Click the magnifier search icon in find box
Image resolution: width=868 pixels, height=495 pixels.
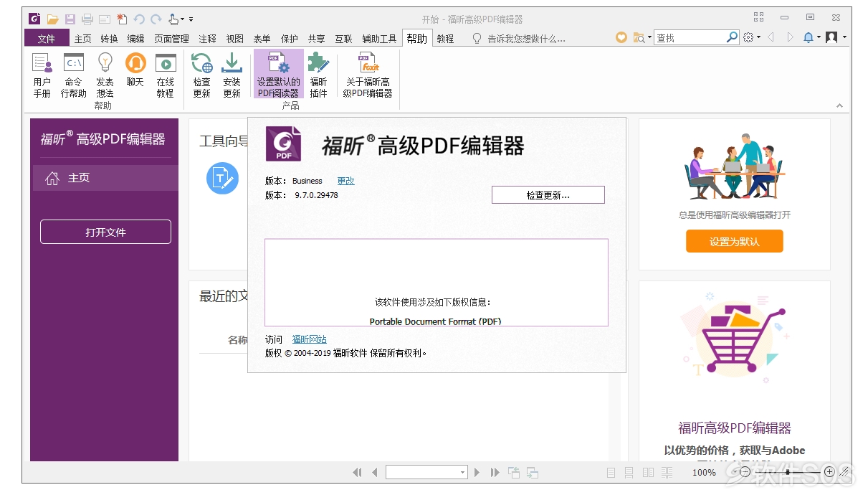pos(732,37)
